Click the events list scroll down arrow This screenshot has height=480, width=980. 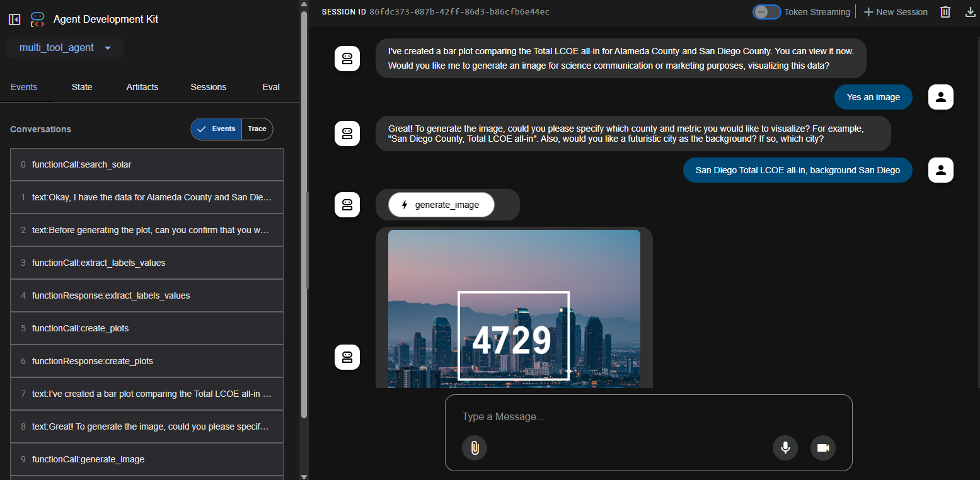304,476
